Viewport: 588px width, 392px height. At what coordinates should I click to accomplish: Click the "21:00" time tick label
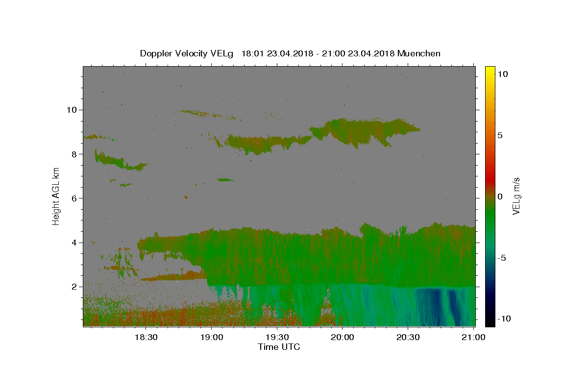473,337
